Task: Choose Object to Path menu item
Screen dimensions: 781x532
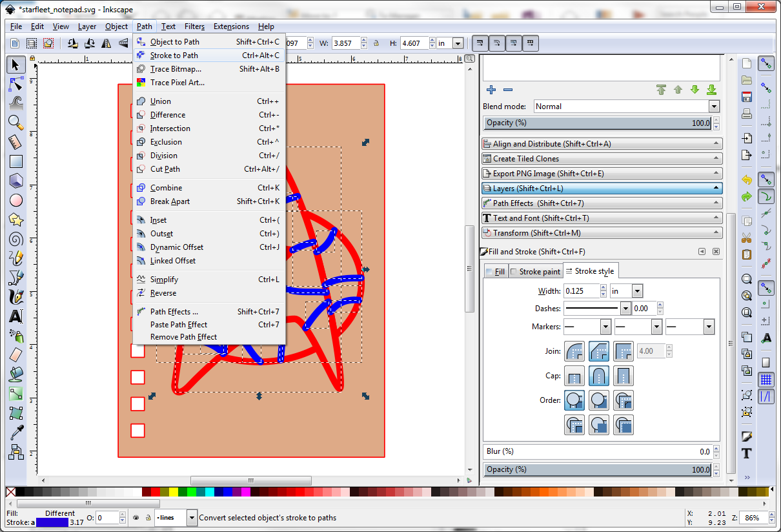Action: [208, 42]
